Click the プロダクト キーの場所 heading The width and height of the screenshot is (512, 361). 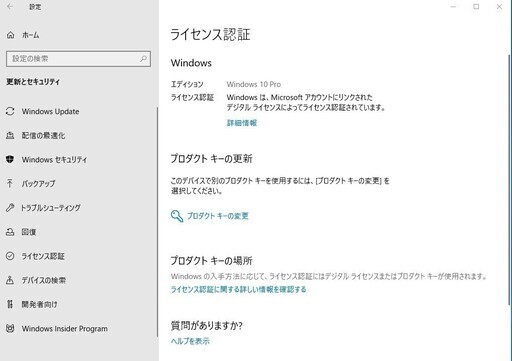click(212, 260)
